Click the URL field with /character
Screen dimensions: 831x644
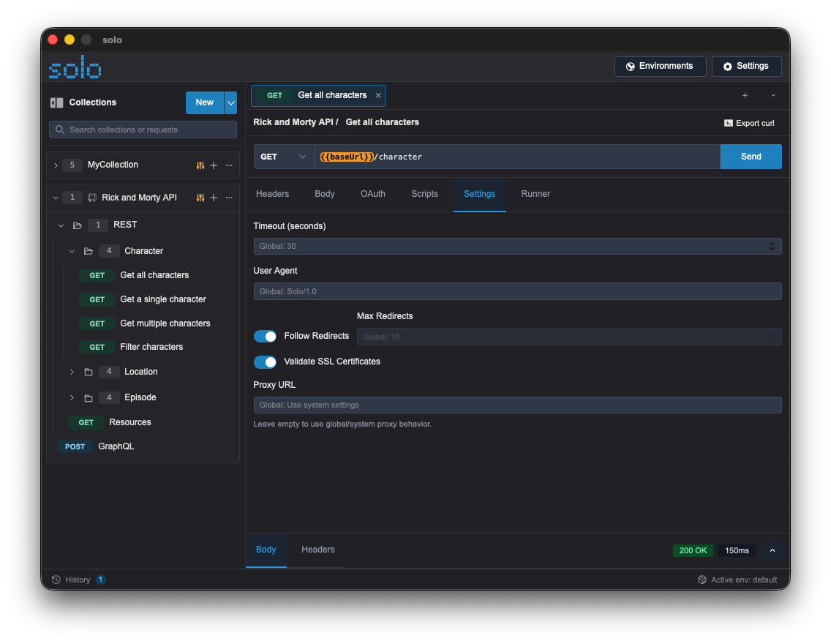(517, 157)
